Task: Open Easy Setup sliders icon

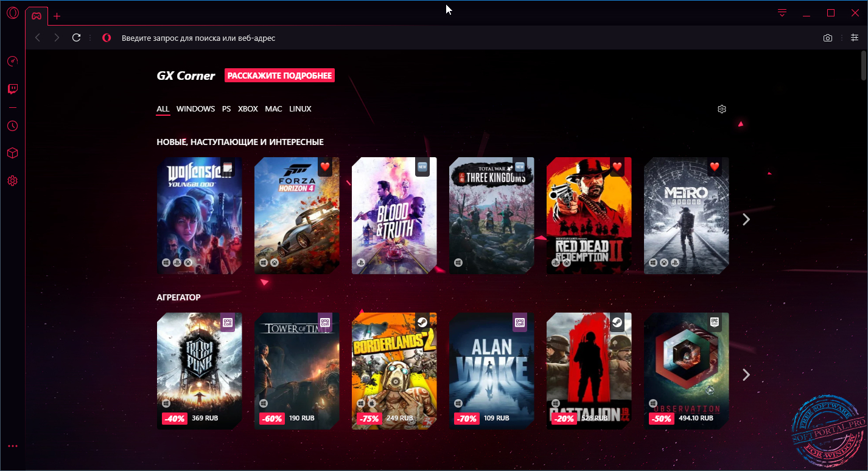Action: point(855,38)
